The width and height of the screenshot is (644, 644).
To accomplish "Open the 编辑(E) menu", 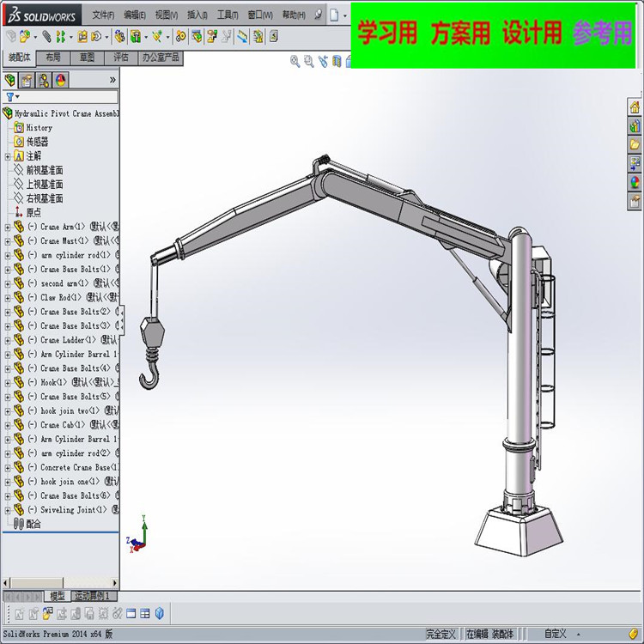I will pos(135,15).
